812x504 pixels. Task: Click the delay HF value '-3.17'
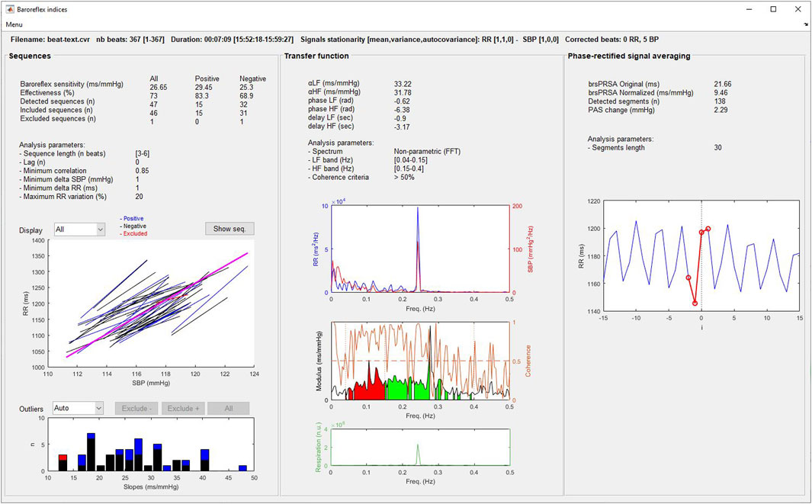(402, 127)
